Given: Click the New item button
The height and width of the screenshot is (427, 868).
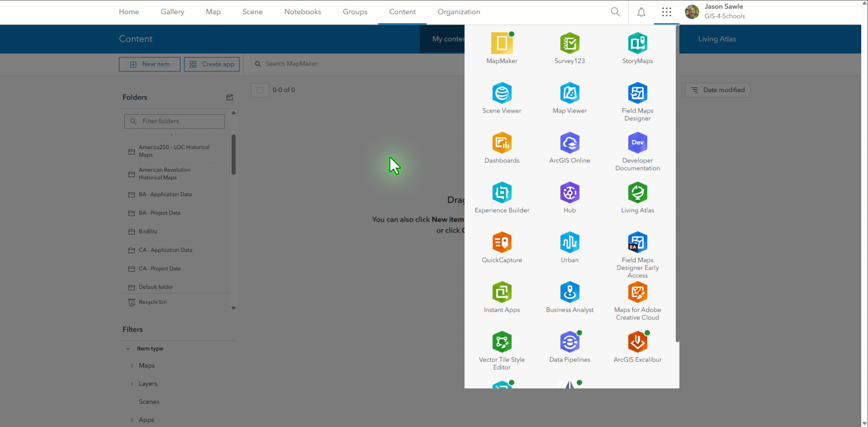Looking at the screenshot, I should tap(150, 64).
